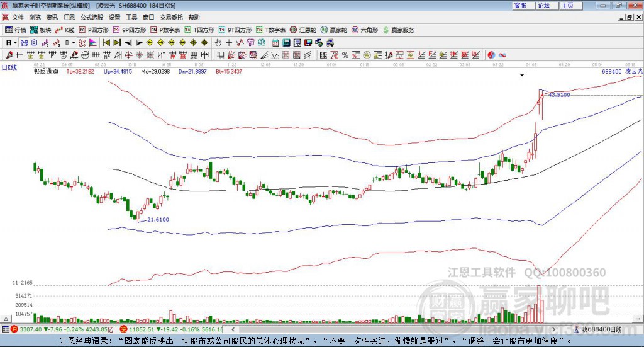Open the 窗口 menu
The width and height of the screenshot is (644, 347).
[148, 17]
